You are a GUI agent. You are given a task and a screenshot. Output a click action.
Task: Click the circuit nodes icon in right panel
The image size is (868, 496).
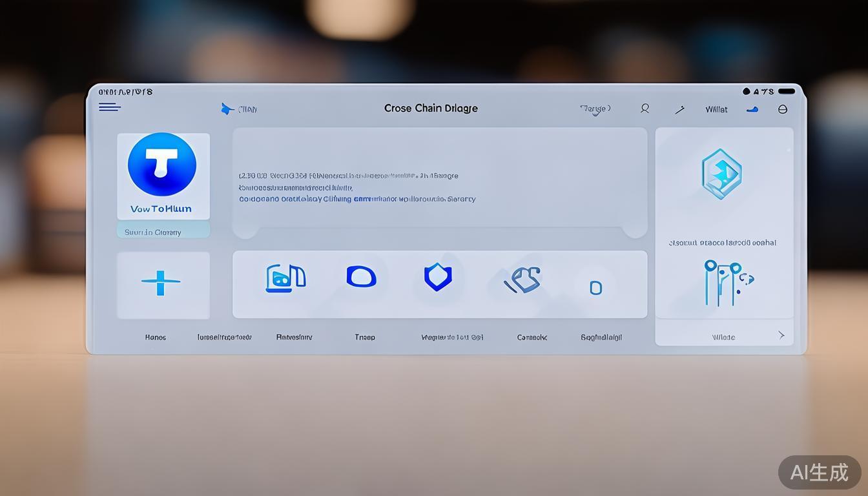[x=727, y=282]
